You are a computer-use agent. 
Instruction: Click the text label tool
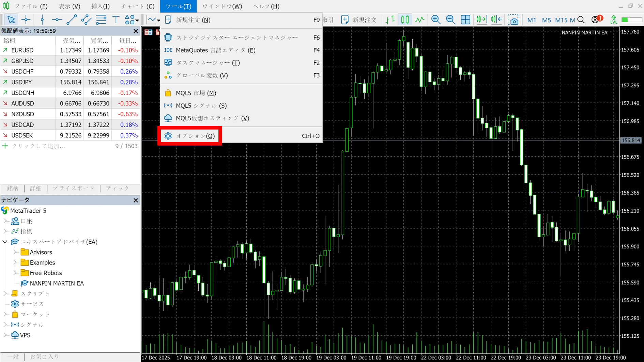[116, 20]
